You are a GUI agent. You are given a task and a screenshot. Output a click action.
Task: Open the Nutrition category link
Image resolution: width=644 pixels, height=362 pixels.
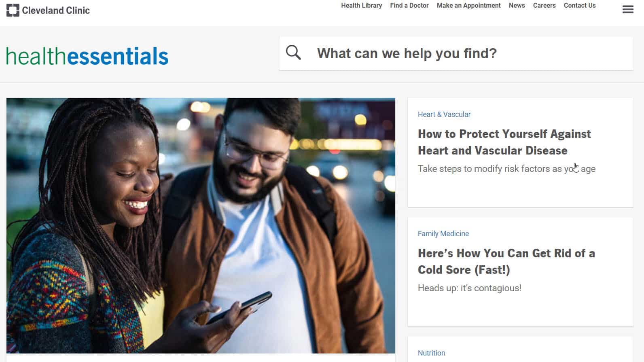(431, 353)
